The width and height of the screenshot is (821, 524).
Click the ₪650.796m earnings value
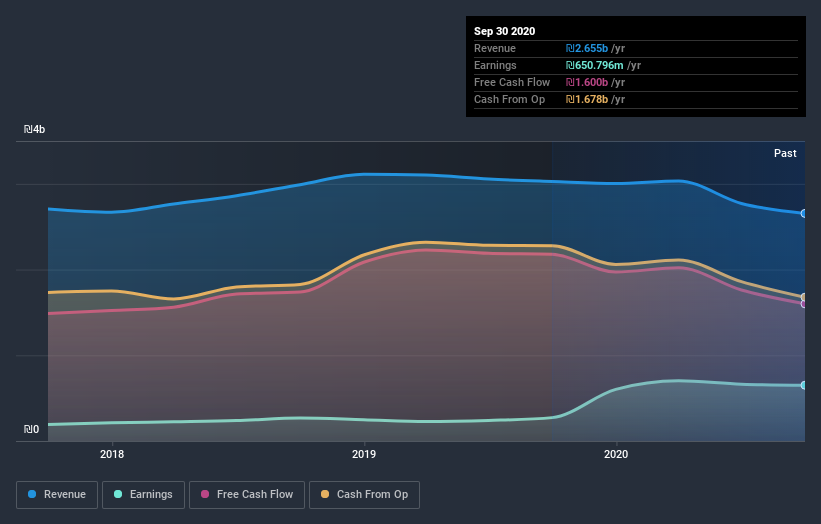[x=594, y=65]
